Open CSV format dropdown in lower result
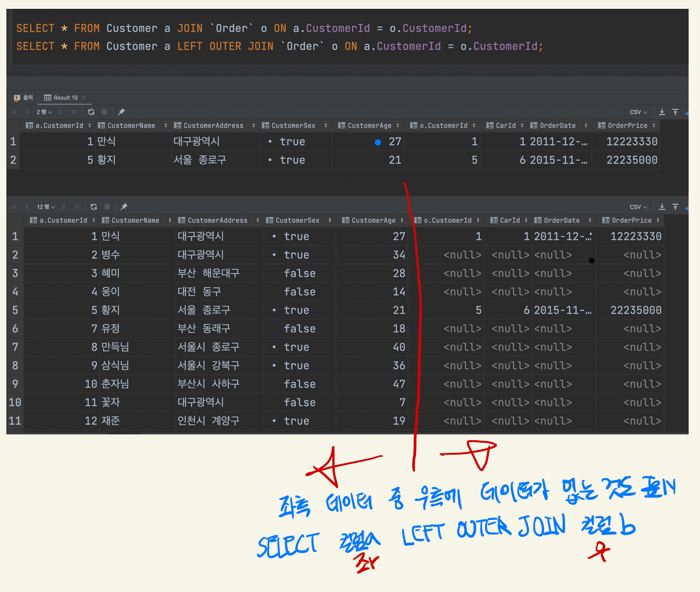The image size is (700, 592). coord(638,207)
